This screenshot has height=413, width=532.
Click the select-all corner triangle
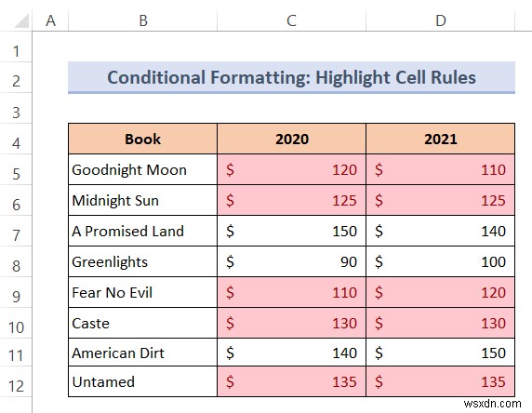click(x=21, y=20)
